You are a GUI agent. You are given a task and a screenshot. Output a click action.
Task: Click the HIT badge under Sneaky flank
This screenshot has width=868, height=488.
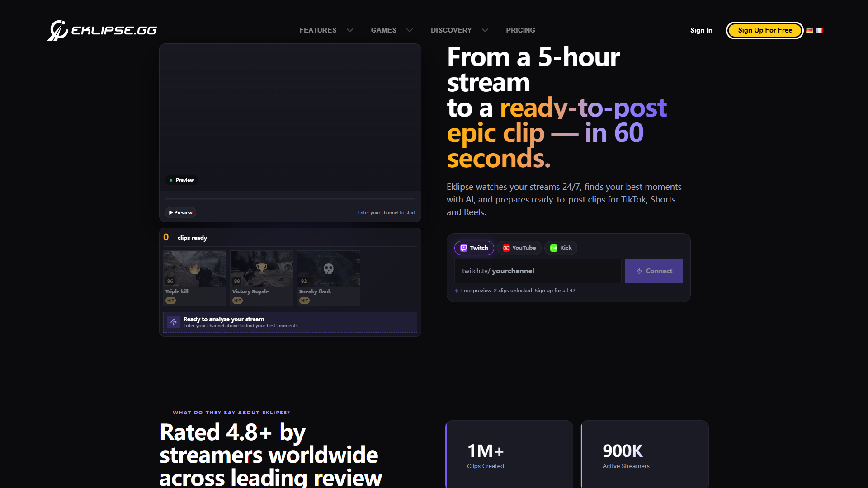[304, 300]
